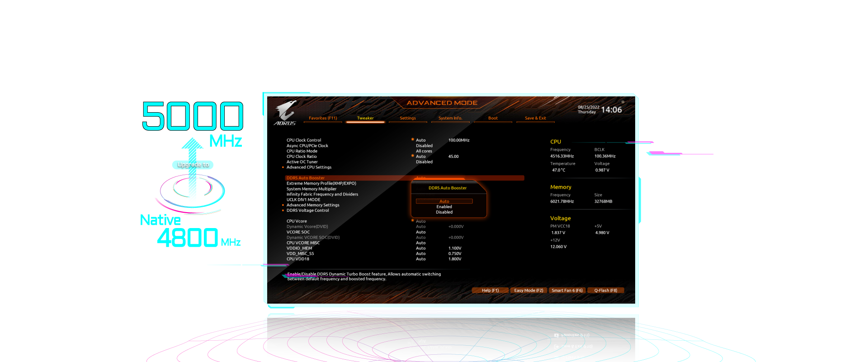
Task: Click the memory frequency 6021.78MHz reading
Action: pyautogui.click(x=562, y=201)
